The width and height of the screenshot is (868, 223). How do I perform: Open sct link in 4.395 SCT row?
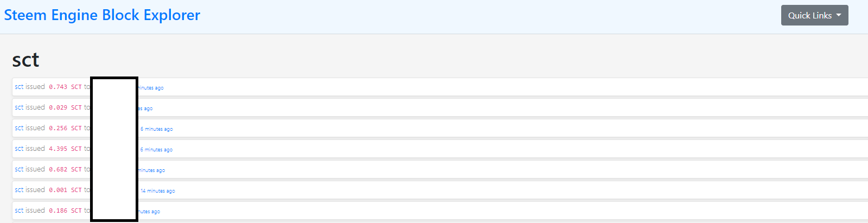tap(19, 149)
